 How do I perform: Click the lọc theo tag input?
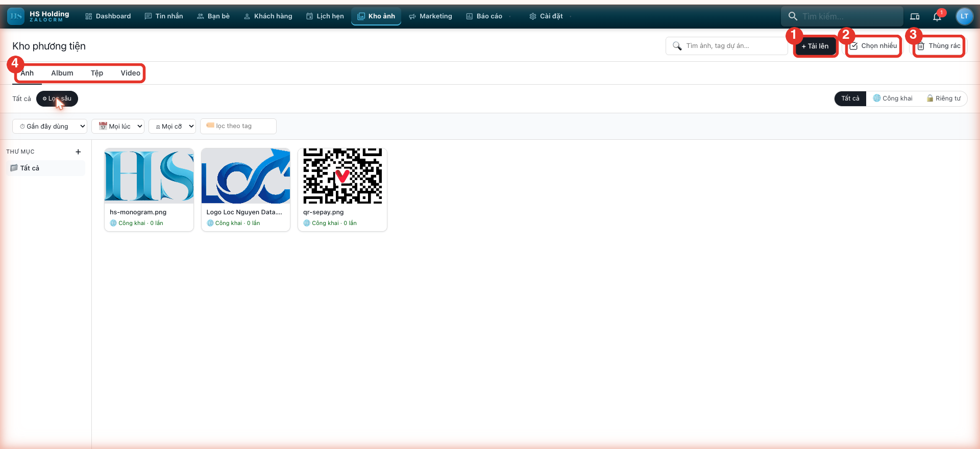coord(238,126)
